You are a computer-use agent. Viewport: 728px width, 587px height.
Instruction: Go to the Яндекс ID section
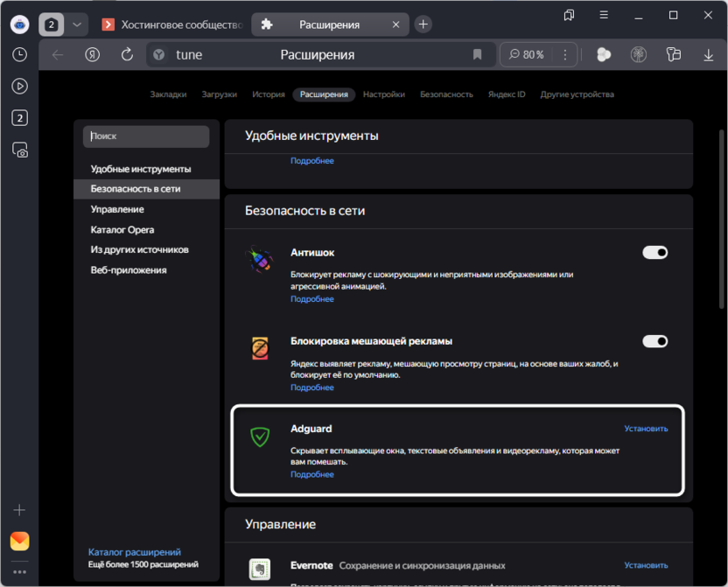507,94
